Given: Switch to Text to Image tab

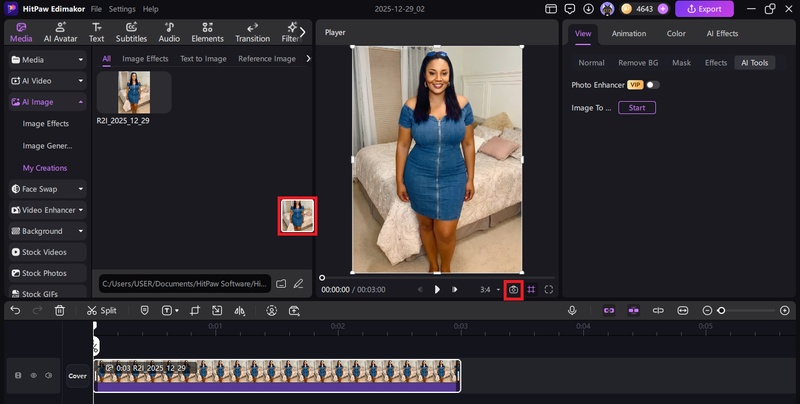Looking at the screenshot, I should (203, 59).
